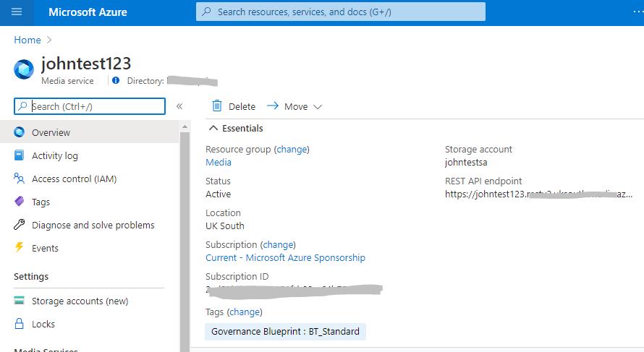The width and height of the screenshot is (644, 352).
Task: Click the Locks padlock icon
Action: click(20, 324)
